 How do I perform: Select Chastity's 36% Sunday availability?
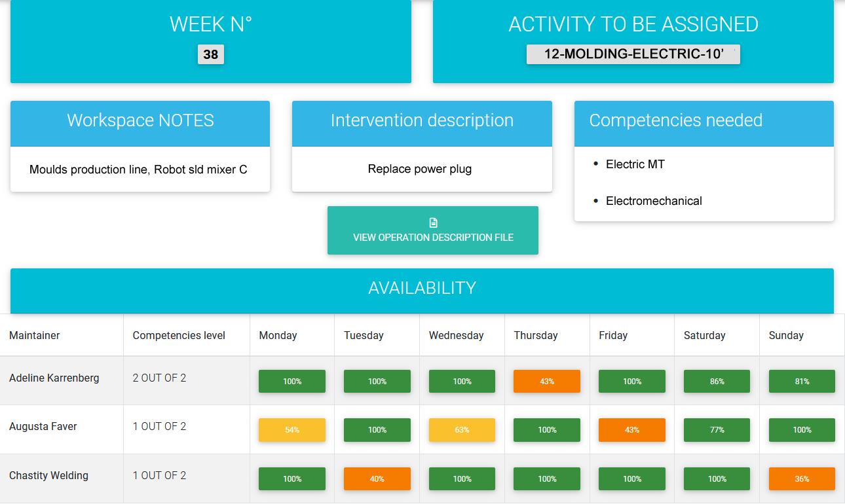[801, 478]
